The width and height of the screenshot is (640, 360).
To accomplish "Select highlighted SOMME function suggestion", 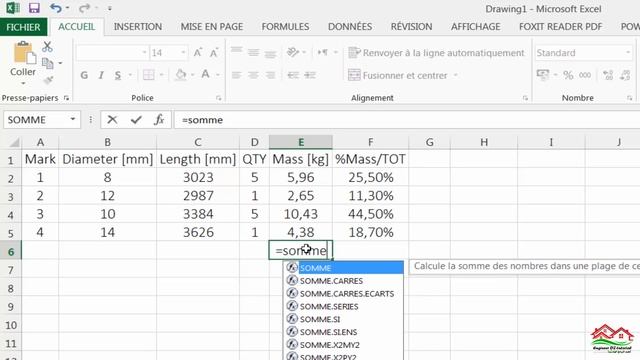I will [x=343, y=268].
